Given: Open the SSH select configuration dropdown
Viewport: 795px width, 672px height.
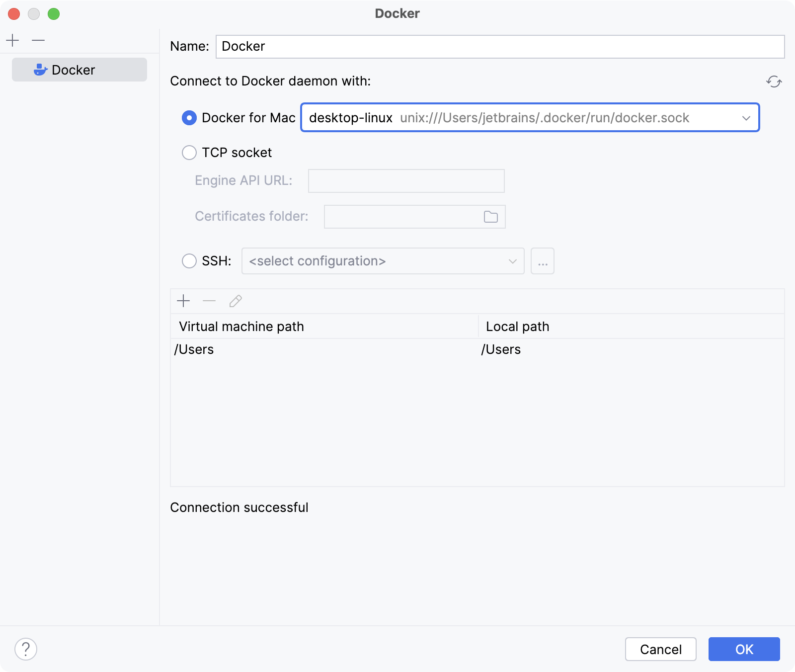Looking at the screenshot, I should 383,261.
